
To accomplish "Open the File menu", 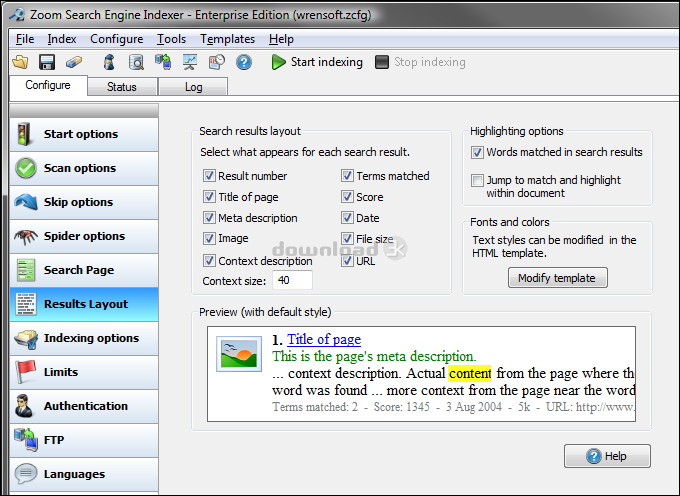I will [x=25, y=39].
